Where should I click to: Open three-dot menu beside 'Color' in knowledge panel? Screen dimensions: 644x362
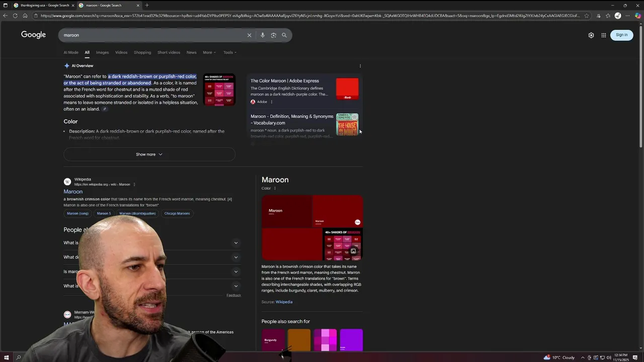pyautogui.click(x=275, y=189)
